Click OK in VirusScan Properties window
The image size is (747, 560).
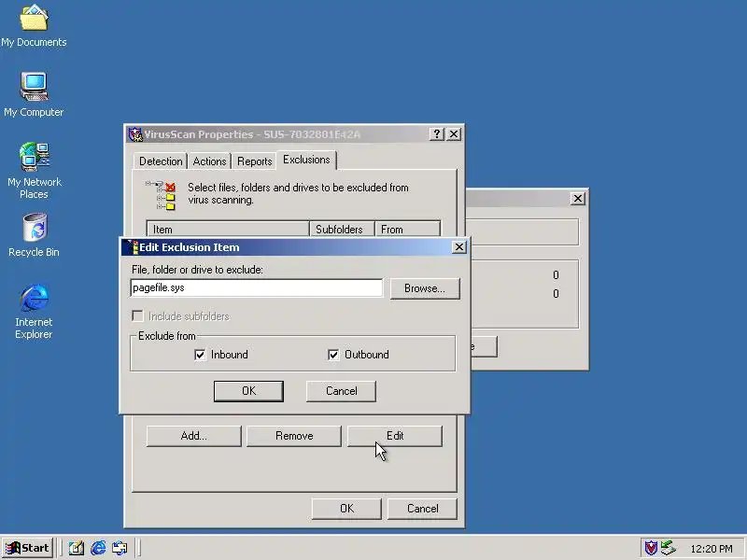click(346, 509)
